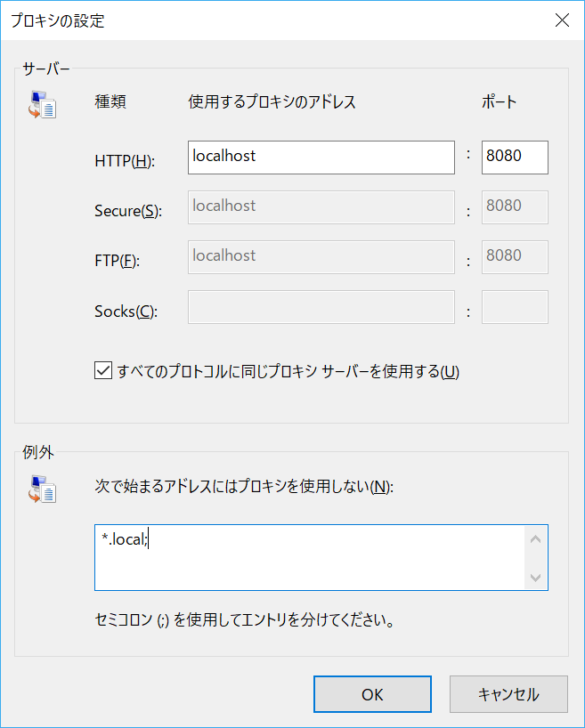Click the up arrow on the exceptions scrollbar
The height and width of the screenshot is (728, 585).
(x=535, y=537)
